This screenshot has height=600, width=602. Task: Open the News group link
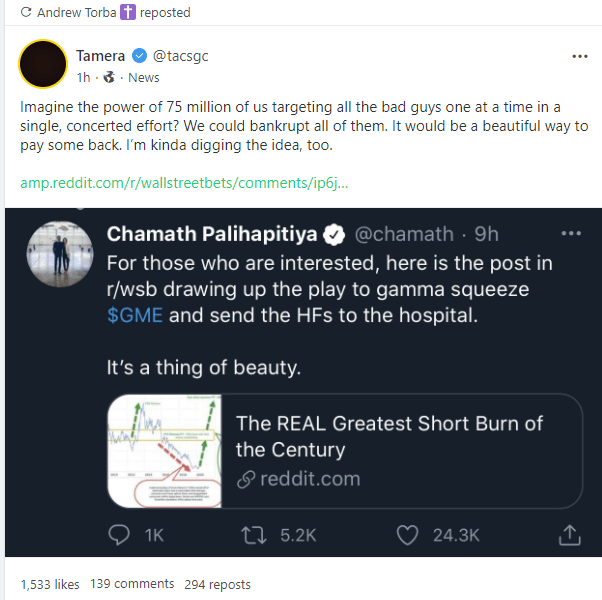tap(144, 77)
